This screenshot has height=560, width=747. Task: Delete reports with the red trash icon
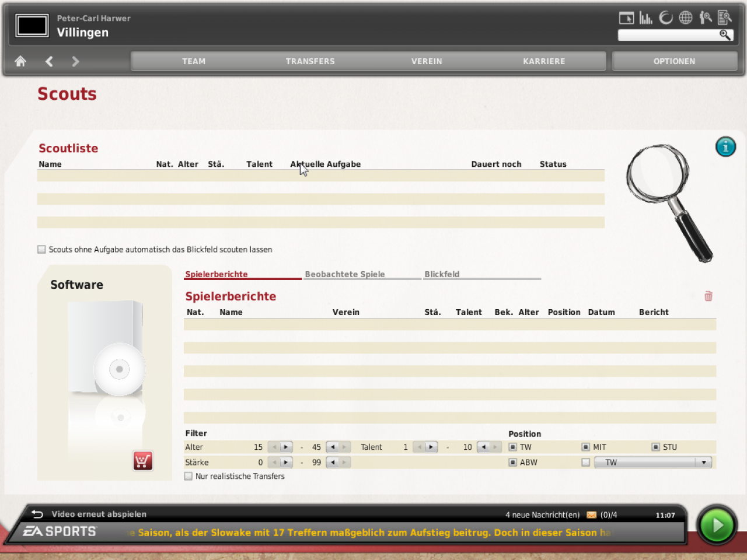pos(708,296)
